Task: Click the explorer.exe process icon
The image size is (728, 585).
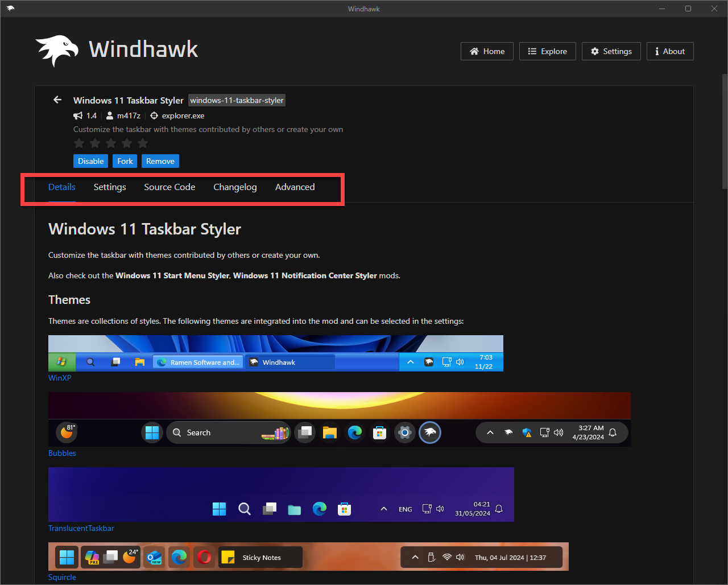Action: 154,116
